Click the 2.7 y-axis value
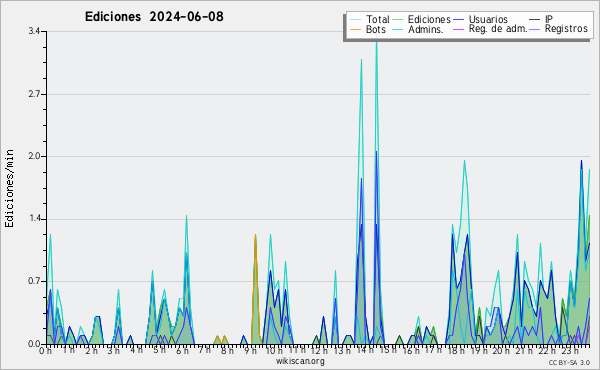Viewport: 600px width, 370px height. click(x=34, y=94)
